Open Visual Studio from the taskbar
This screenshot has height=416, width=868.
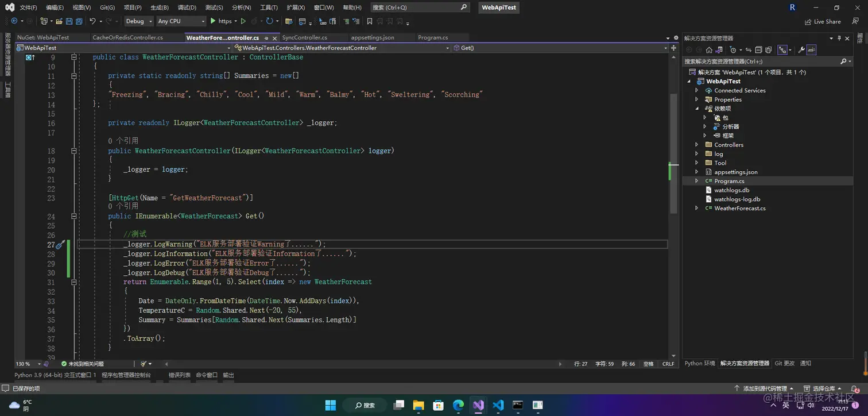click(x=478, y=405)
